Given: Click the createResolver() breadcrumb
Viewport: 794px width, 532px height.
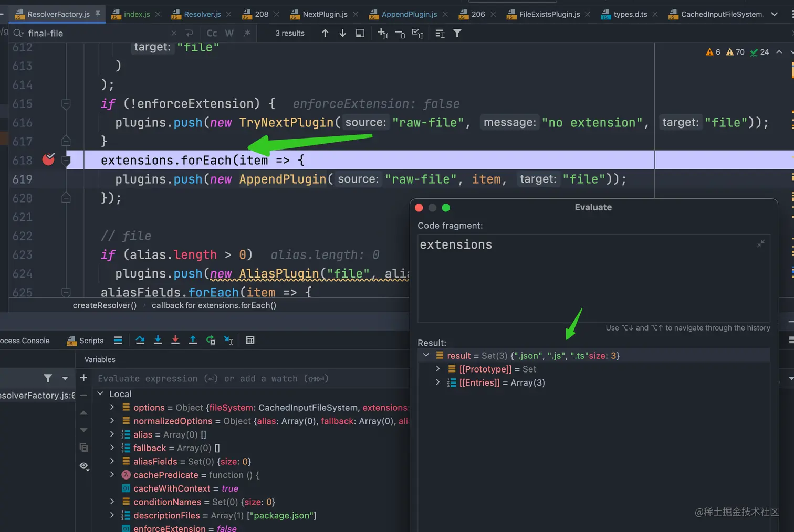Looking at the screenshot, I should click(x=105, y=305).
